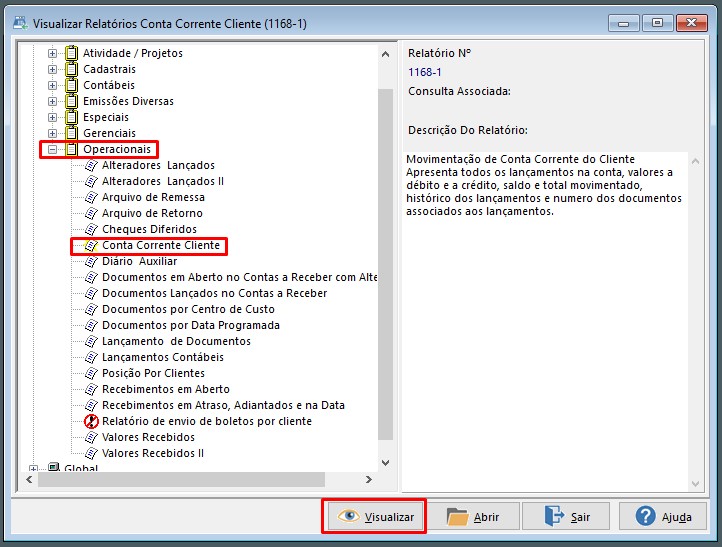Select Lançamento de Documentos report
This screenshot has height=547, width=722.
(176, 341)
